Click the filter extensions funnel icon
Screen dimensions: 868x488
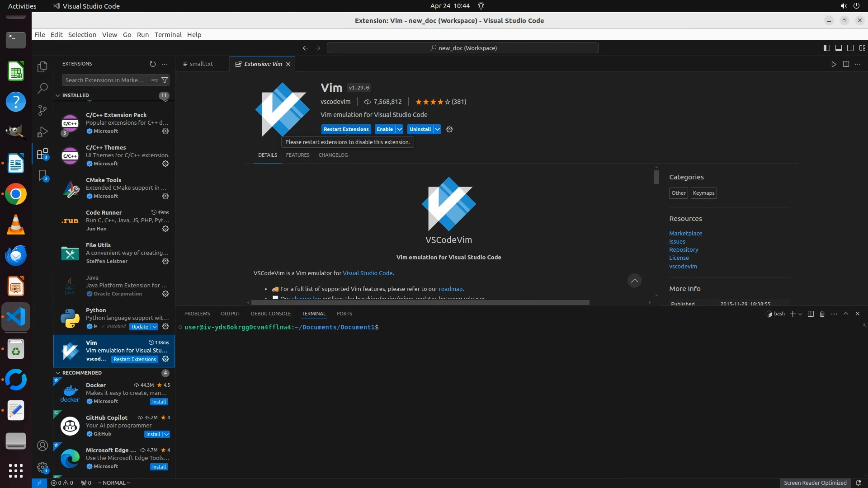tap(165, 80)
